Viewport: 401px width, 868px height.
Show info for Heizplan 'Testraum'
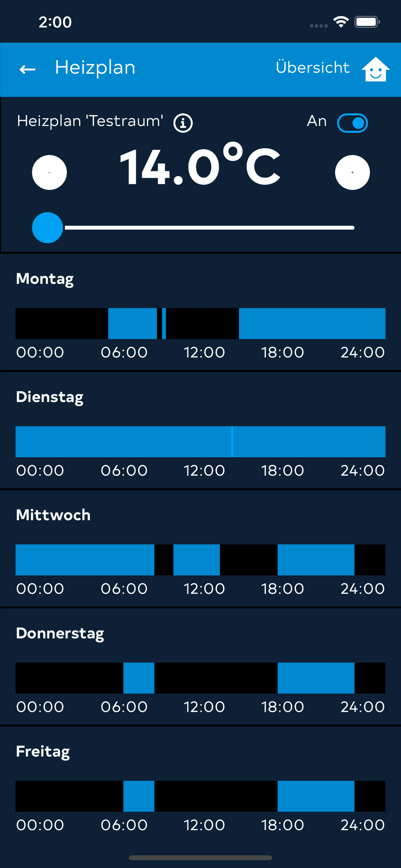click(x=183, y=123)
